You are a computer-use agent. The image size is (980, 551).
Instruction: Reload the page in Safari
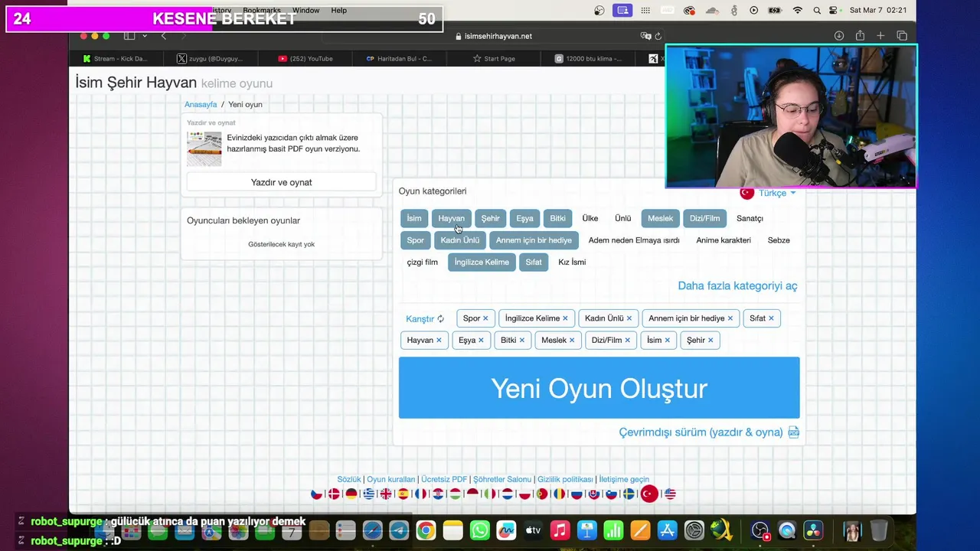tap(658, 36)
